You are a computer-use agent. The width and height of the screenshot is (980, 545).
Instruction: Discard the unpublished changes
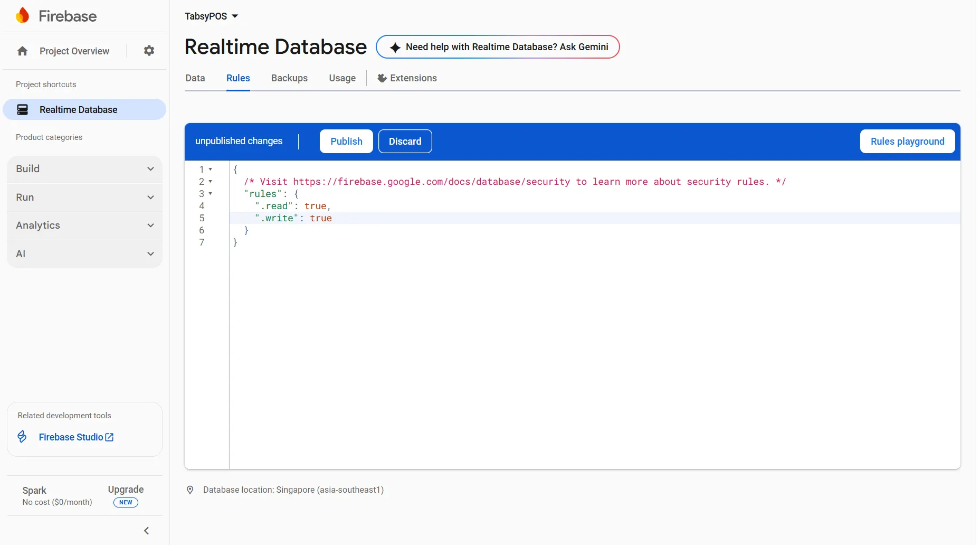click(x=405, y=142)
